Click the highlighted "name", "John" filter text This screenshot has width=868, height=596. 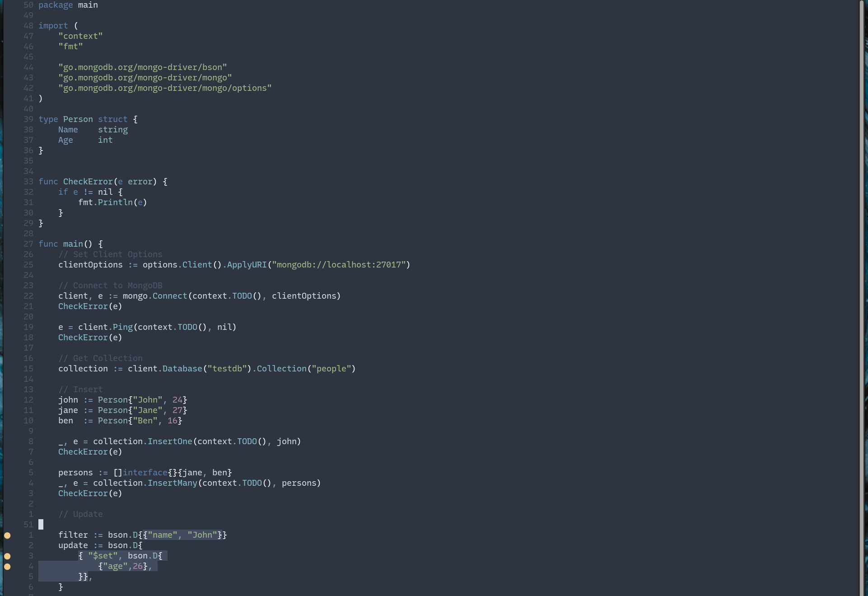[x=182, y=535]
